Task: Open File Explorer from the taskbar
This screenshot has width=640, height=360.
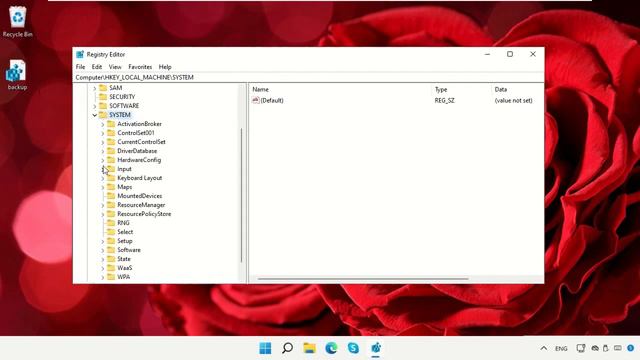Action: tap(309, 348)
